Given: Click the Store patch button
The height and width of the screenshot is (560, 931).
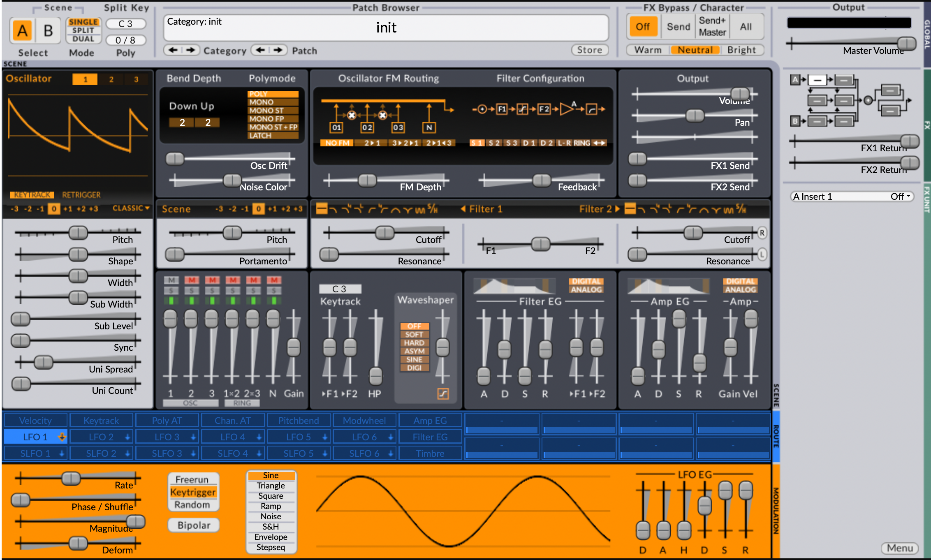Looking at the screenshot, I should 589,50.
